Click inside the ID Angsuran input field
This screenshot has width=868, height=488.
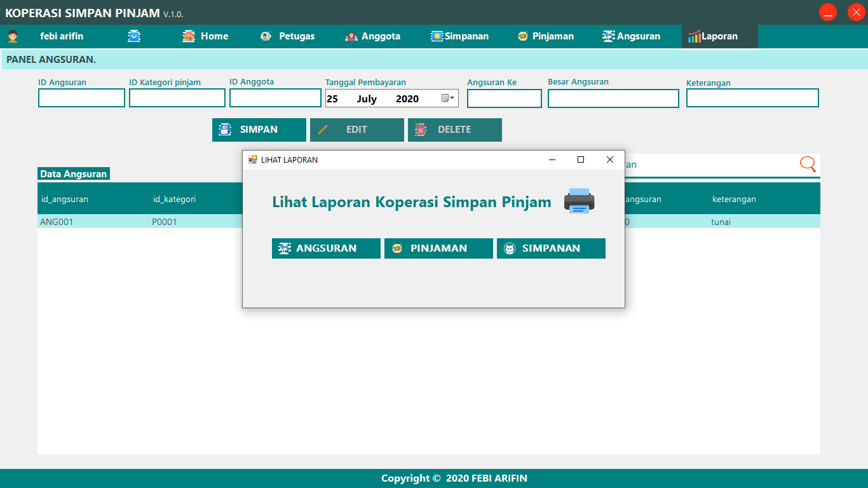81,98
